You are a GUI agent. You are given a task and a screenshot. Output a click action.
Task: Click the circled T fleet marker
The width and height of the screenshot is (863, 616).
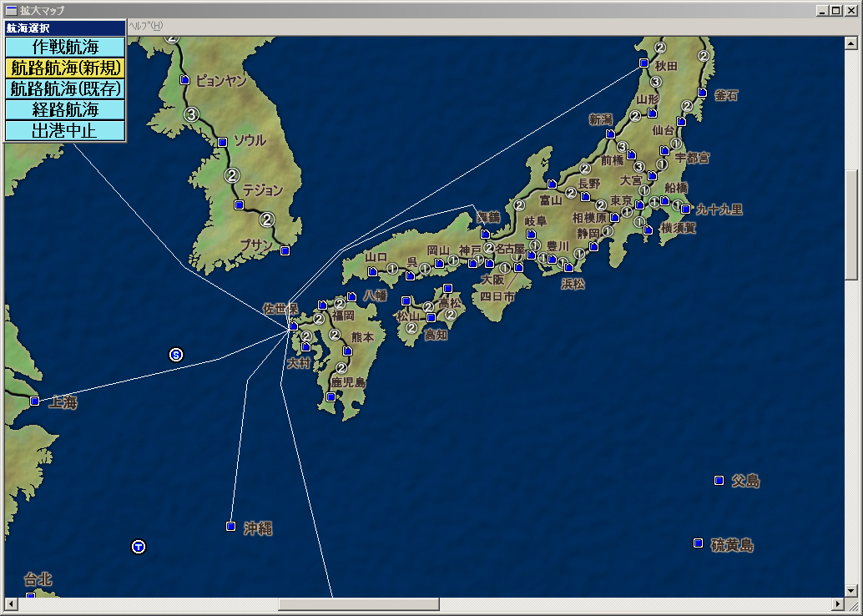pos(139,547)
